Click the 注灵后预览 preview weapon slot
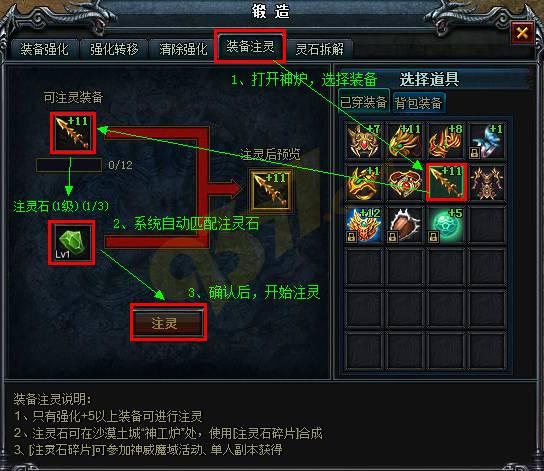 [x=271, y=190]
